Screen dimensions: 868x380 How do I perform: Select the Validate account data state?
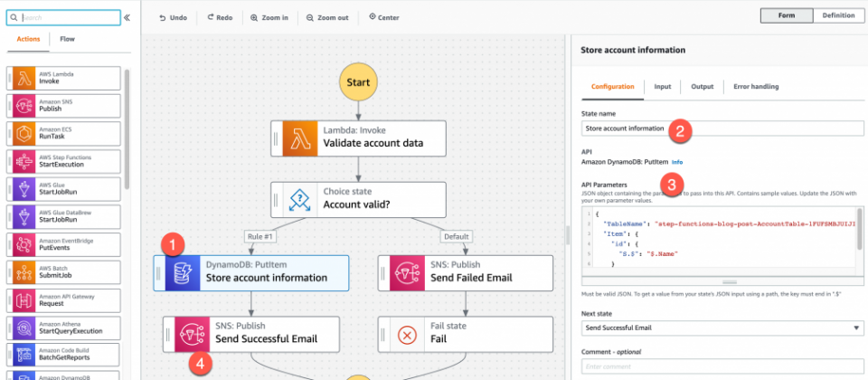tap(358, 138)
